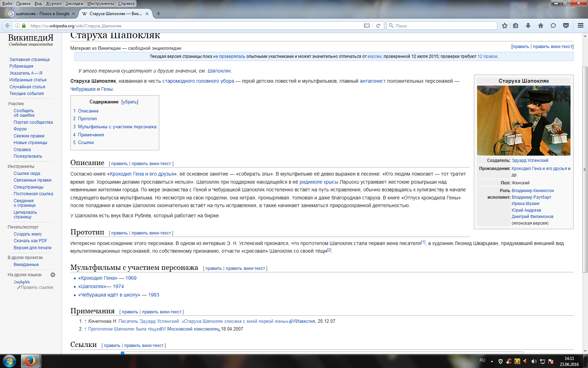The height and width of the screenshot is (368, 588).
Task: Open the Закладки menu
Action: coord(74,4)
